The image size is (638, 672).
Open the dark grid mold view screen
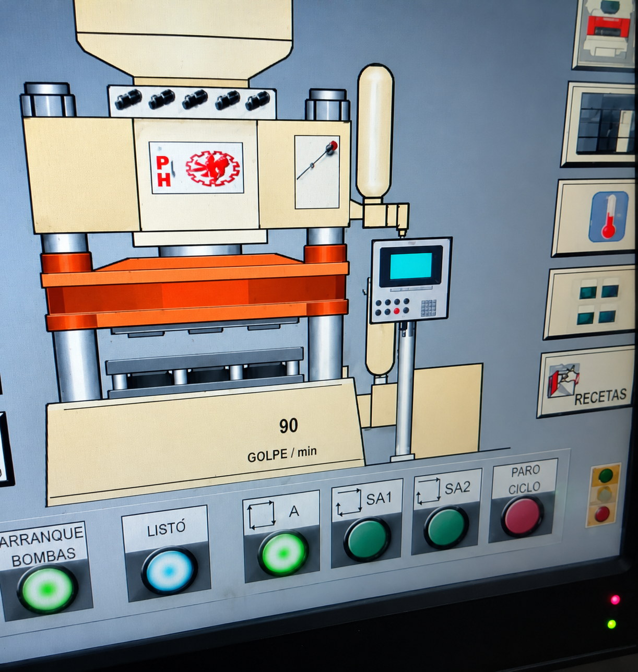[599, 124]
